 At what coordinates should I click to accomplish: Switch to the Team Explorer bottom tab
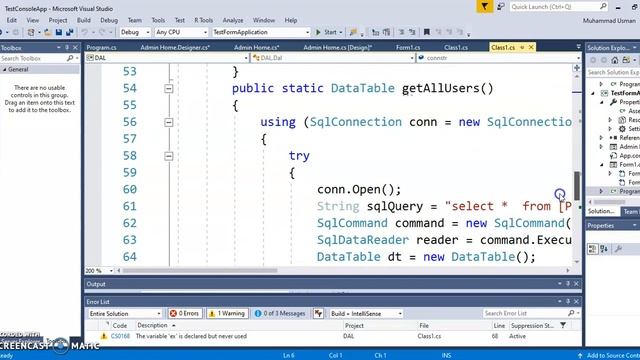pos(631,211)
